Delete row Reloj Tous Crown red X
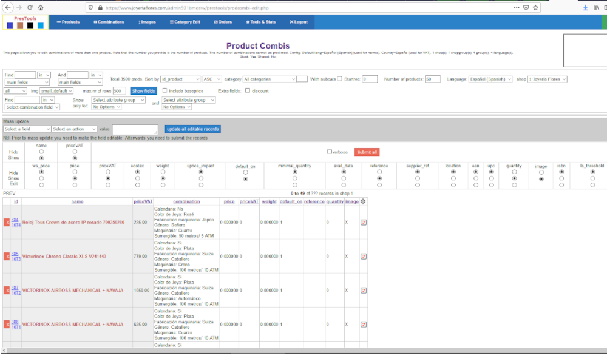Viewport: 607px width, 364px height. (7, 223)
